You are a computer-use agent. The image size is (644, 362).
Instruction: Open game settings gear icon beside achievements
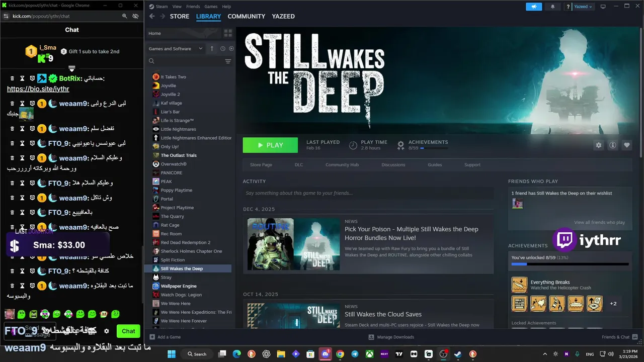click(599, 145)
